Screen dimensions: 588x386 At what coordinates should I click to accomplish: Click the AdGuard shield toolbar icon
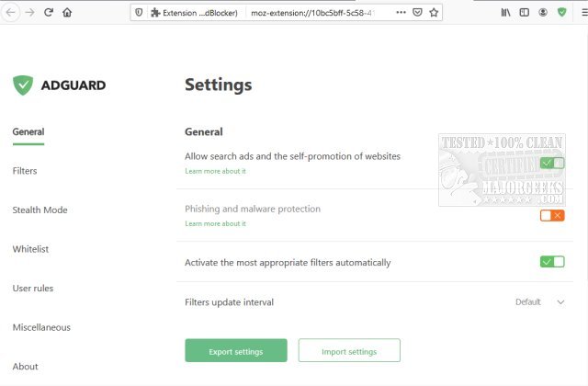562,13
